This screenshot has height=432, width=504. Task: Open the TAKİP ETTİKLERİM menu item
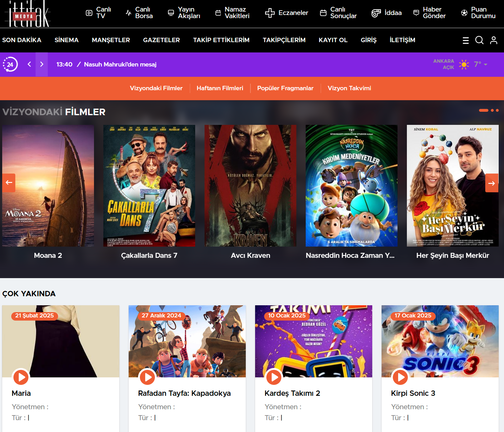click(221, 40)
